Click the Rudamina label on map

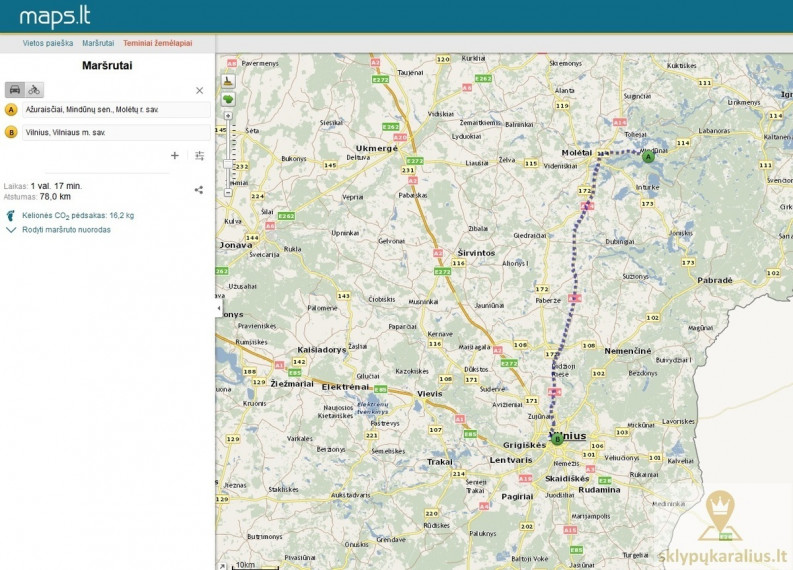[x=599, y=490]
